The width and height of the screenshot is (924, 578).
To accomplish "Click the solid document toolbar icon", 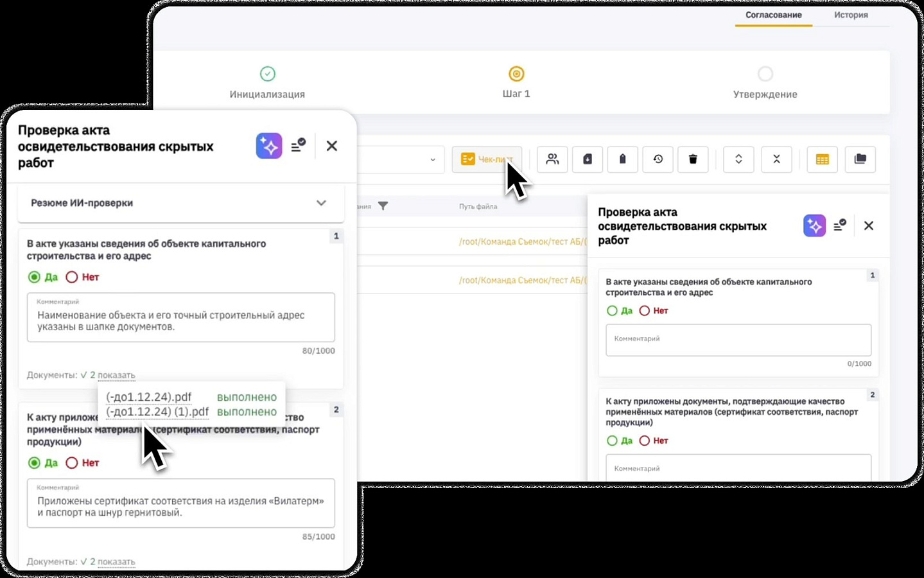I will pyautogui.click(x=622, y=159).
